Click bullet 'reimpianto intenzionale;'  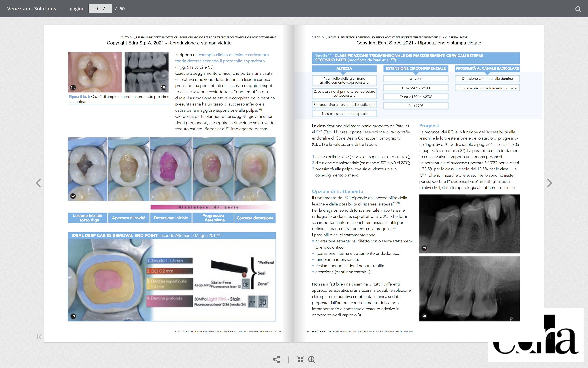[337, 259]
